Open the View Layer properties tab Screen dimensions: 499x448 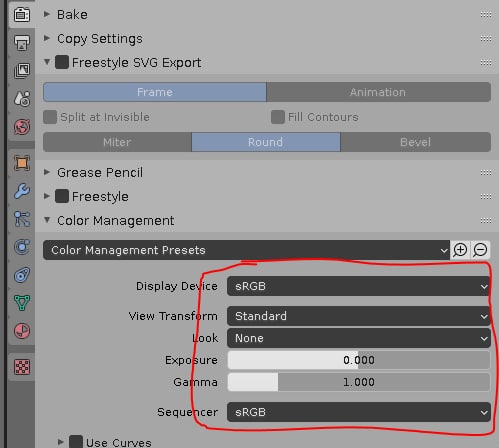point(22,70)
